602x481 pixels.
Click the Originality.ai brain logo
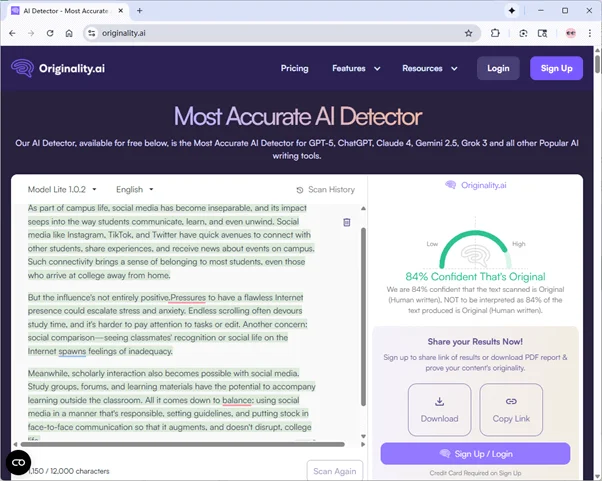(x=22, y=68)
